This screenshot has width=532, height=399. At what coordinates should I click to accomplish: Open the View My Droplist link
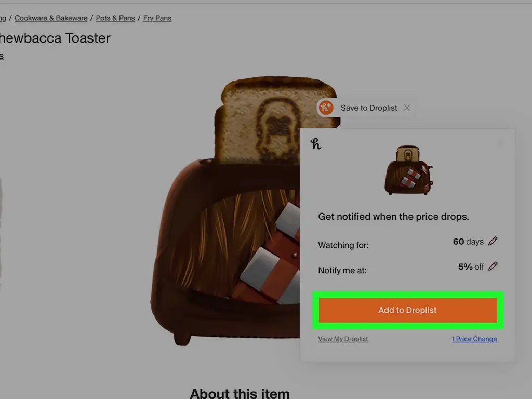343,339
